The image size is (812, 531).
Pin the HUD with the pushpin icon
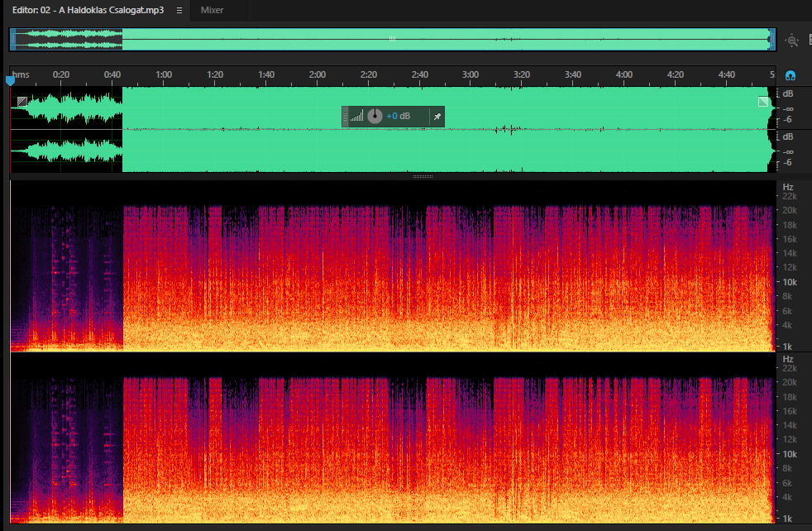point(437,117)
